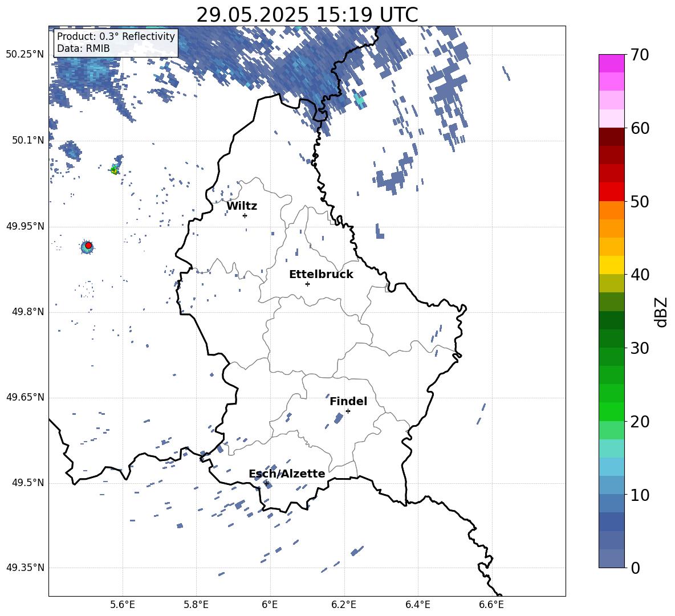Image resolution: width=675 pixels, height=616 pixels.
Task: Pick the orange swatch just below 50 dBZ
Action: 611,210
